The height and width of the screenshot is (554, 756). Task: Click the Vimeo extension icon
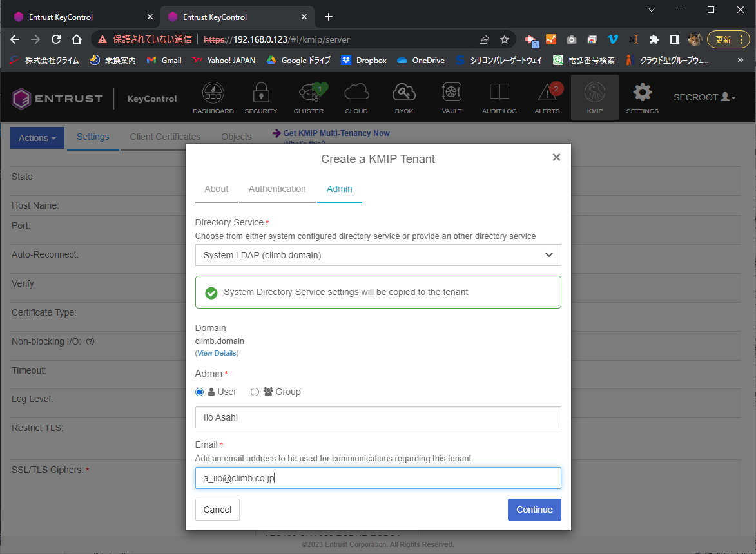[613, 39]
